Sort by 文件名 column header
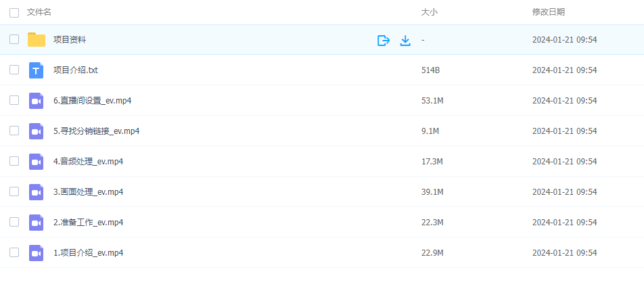Viewport: 644px width, 297px height. point(39,12)
